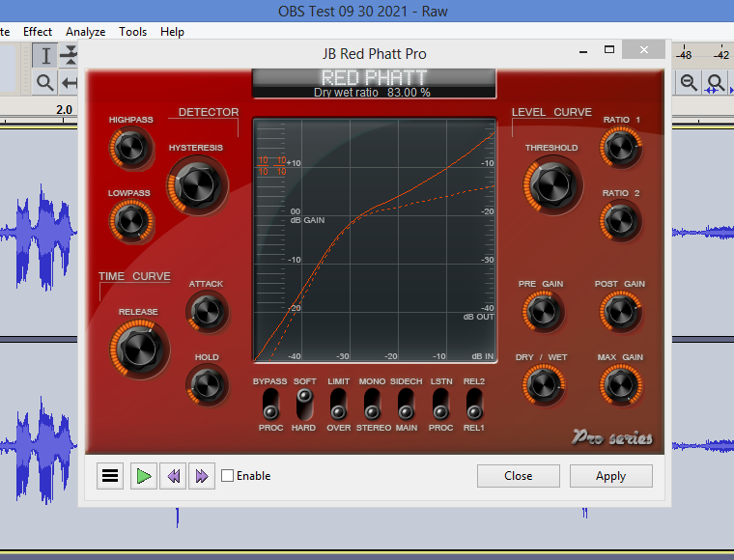Click the HOLD knob
The height and width of the screenshot is (560, 734).
click(208, 385)
